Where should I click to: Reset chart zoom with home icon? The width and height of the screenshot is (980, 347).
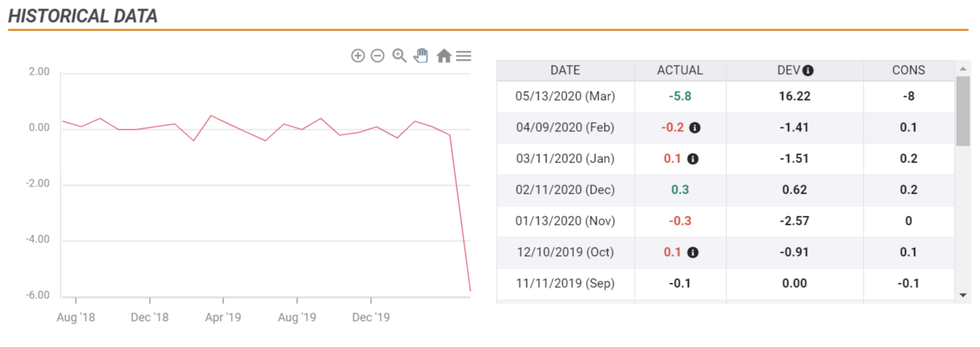(x=444, y=56)
